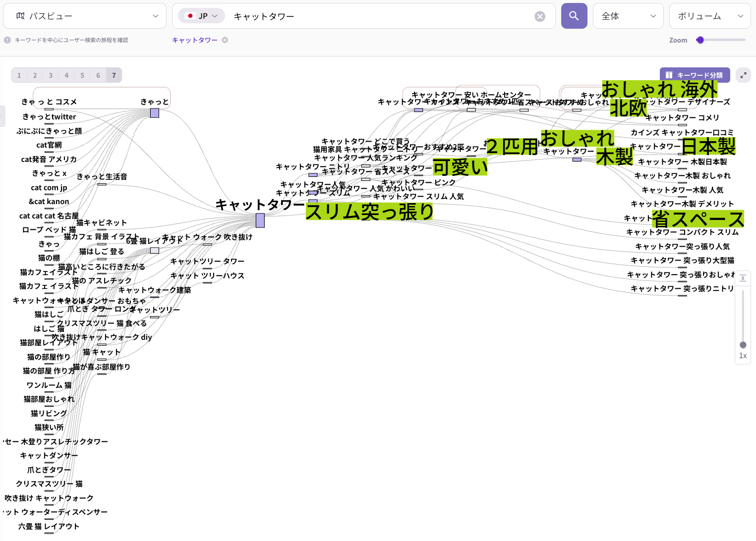
Task: Clear the search field with the X icon
Action: pyautogui.click(x=540, y=16)
